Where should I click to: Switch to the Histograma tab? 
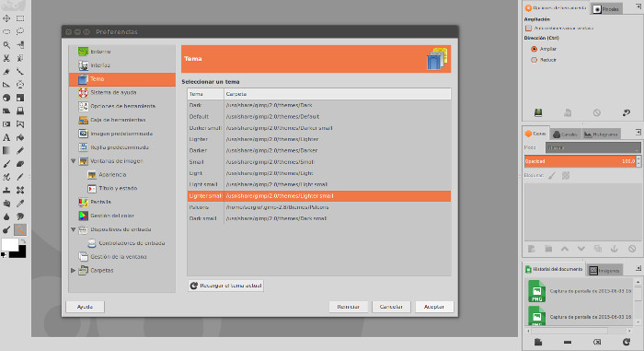[x=601, y=135]
